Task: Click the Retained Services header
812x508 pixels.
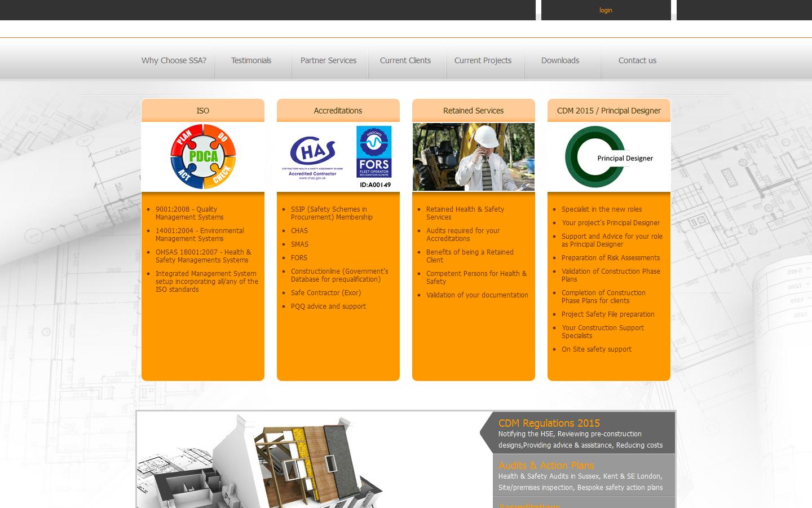Action: 474,111
